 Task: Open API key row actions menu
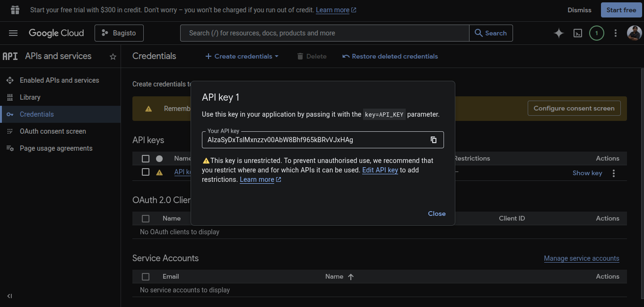point(613,173)
